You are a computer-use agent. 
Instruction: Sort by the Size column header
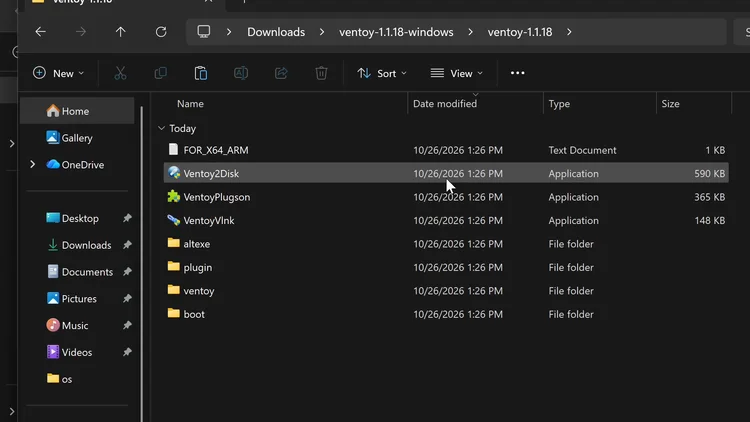point(671,103)
